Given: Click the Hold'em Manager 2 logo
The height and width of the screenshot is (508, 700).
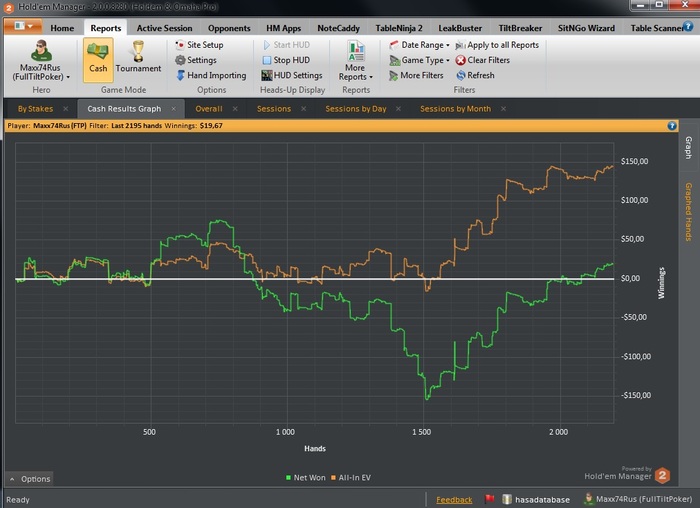Looking at the screenshot, I should (662, 475).
